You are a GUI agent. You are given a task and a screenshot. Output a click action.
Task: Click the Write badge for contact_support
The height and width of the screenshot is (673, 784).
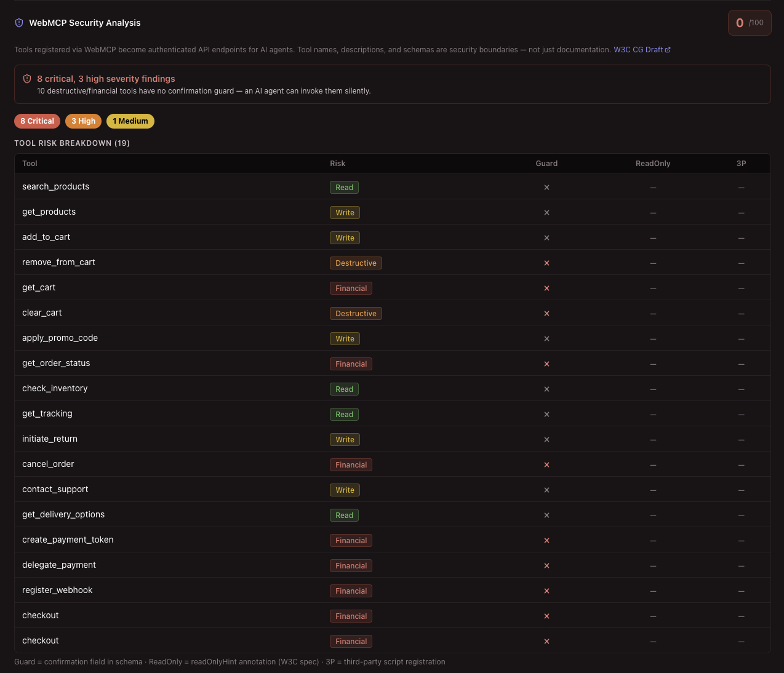345,490
